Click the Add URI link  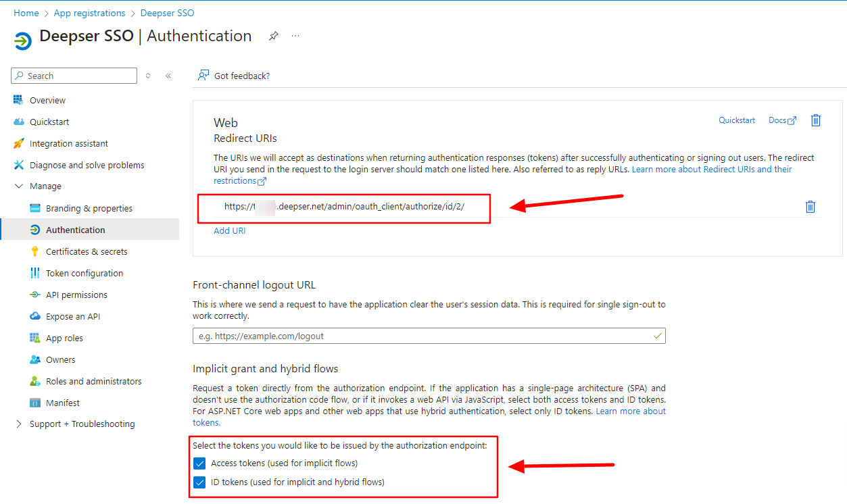230,230
